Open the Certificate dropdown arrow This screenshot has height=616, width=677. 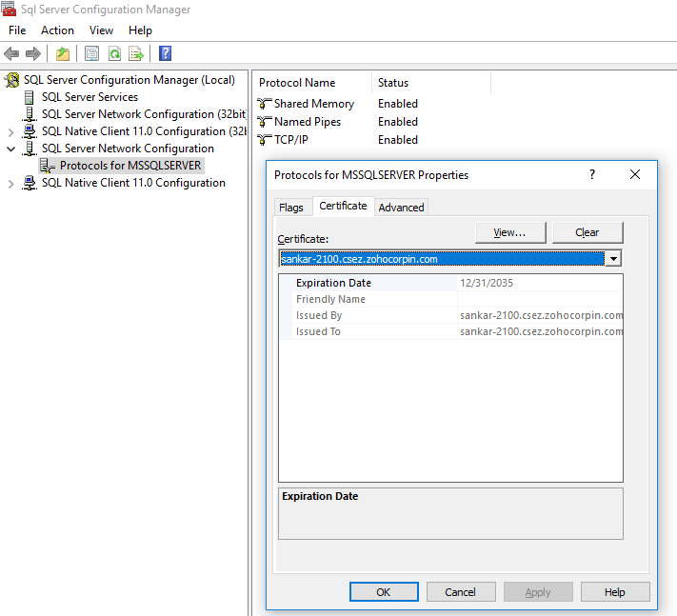click(x=613, y=259)
